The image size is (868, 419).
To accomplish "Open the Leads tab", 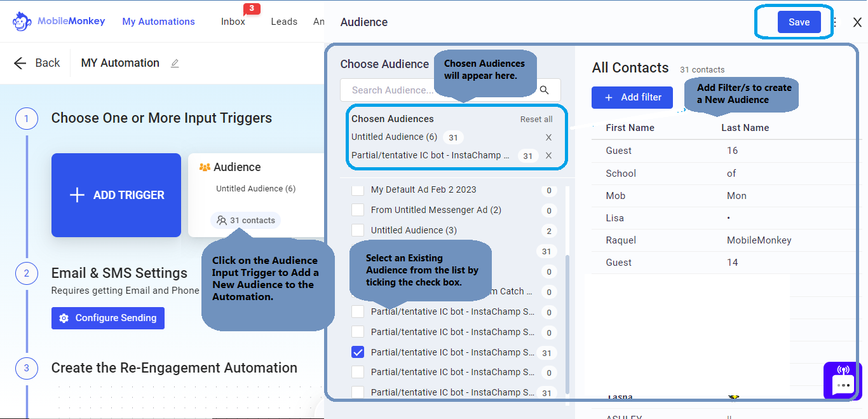I will click(284, 22).
